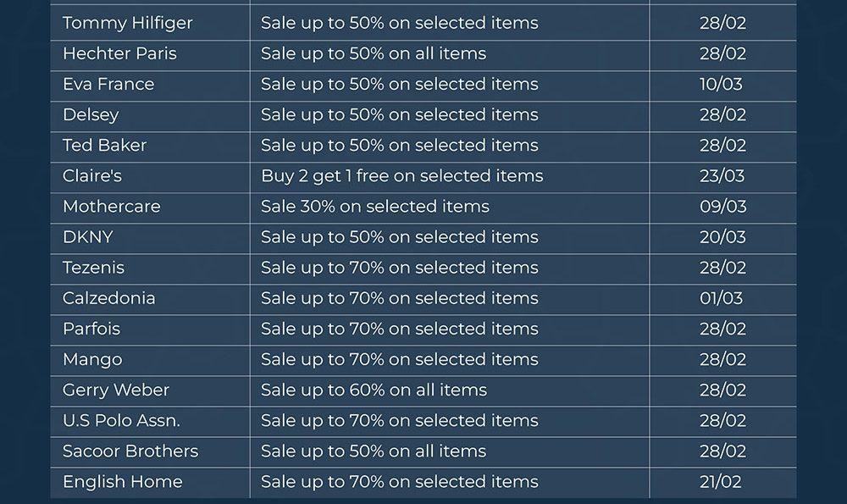Select the U.S Polo Assn. cell
Image resolution: width=847 pixels, height=504 pixels.
(121, 420)
